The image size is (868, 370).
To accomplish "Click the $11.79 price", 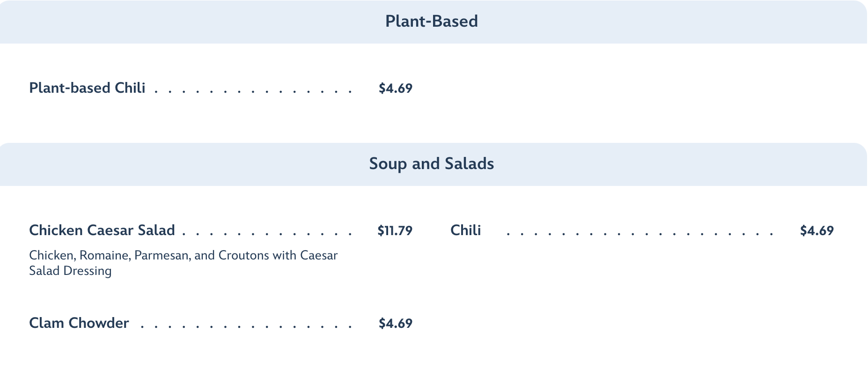I will click(x=395, y=231).
